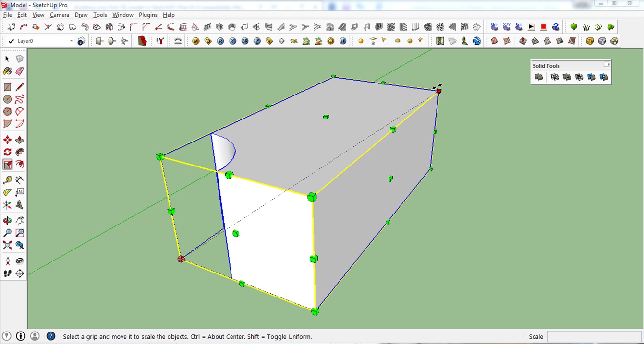Open the Camera menu
Image resolution: width=644 pixels, height=344 pixels.
click(59, 15)
